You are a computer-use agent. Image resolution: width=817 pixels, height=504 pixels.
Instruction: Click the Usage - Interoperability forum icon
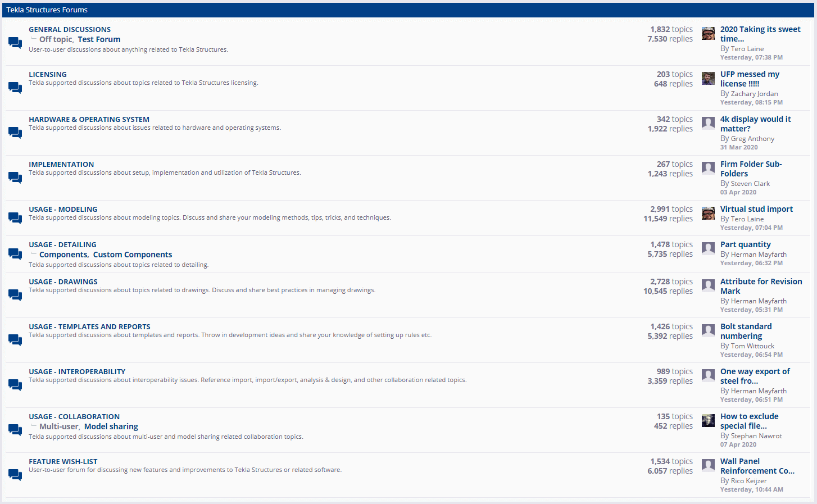tap(15, 385)
